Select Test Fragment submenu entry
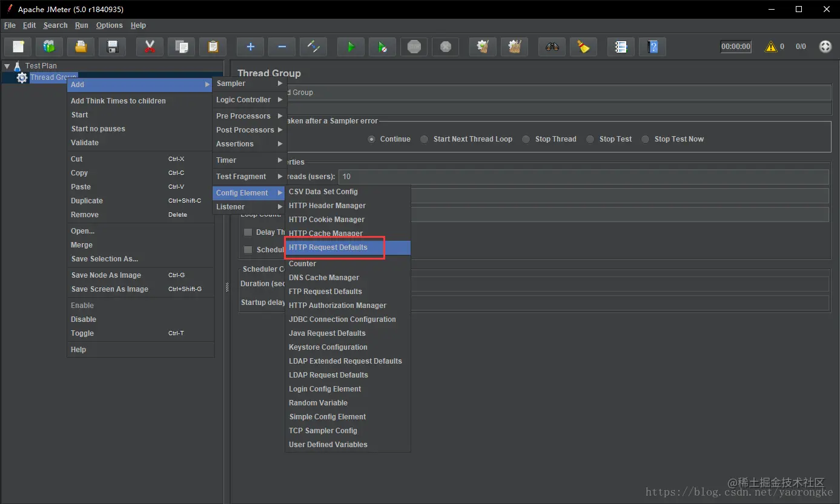 click(x=250, y=177)
